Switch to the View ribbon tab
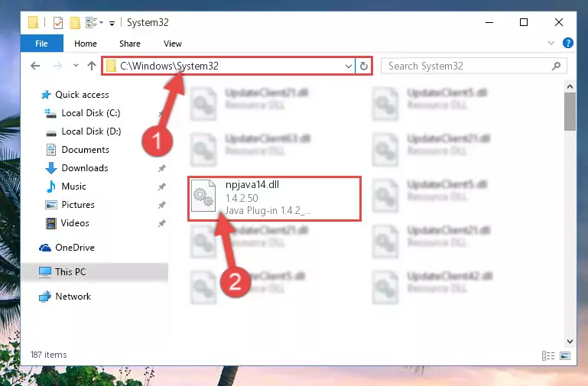 click(x=173, y=44)
